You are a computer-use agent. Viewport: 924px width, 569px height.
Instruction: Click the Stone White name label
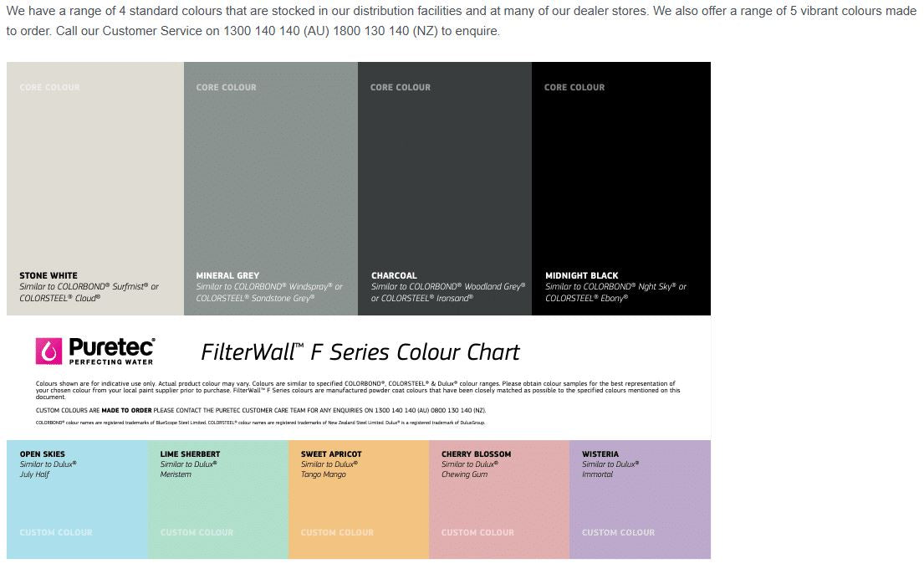[x=48, y=275]
